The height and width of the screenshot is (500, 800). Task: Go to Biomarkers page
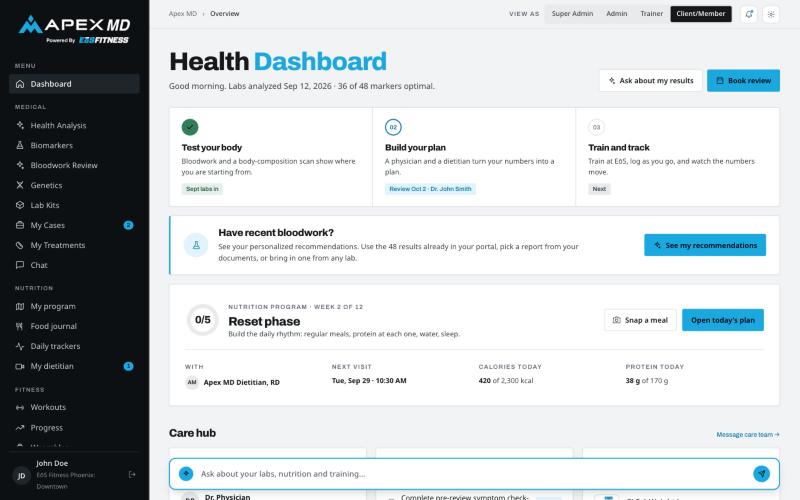point(74,145)
